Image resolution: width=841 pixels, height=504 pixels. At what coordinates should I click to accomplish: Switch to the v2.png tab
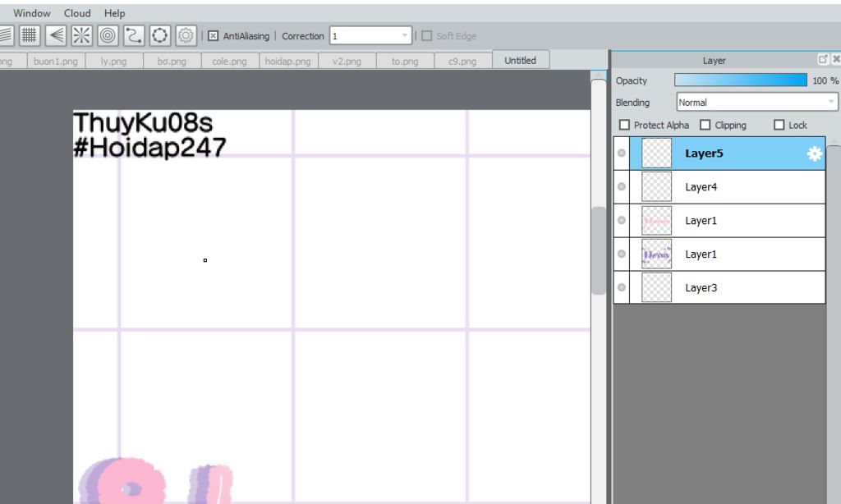click(347, 61)
